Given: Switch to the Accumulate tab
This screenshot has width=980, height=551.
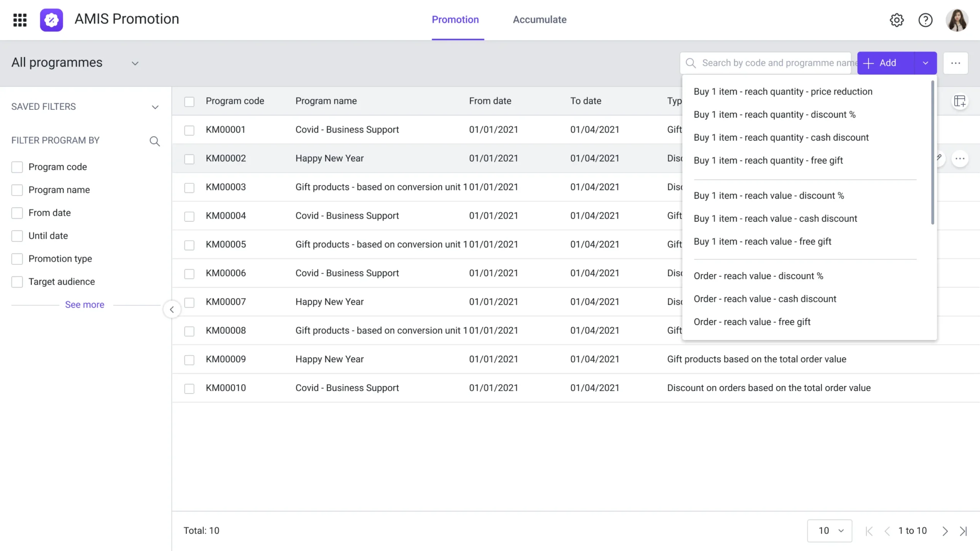Looking at the screenshot, I should 539,20.
